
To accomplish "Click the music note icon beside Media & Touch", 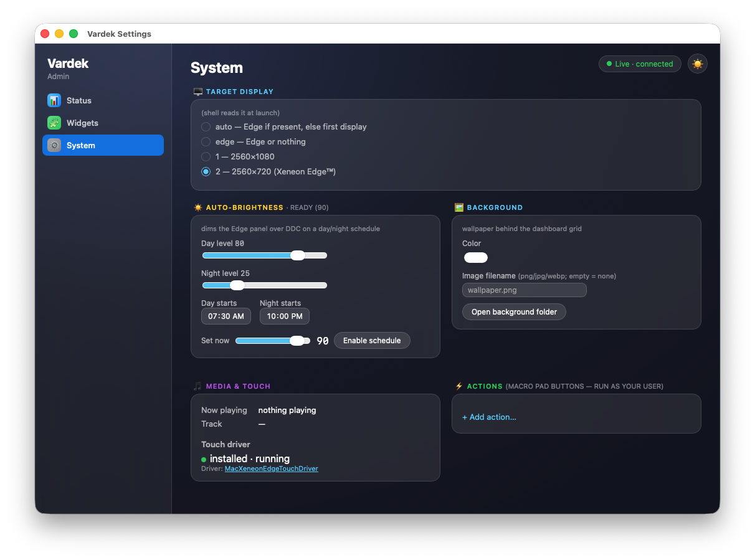I will [x=198, y=386].
